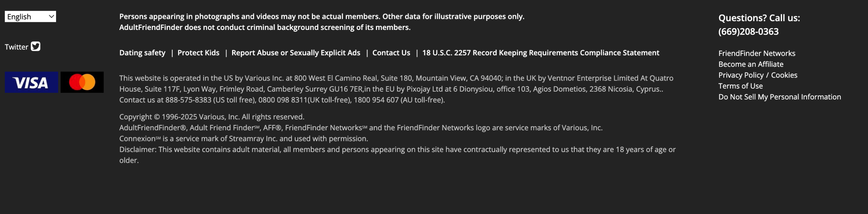The image size is (868, 214).
Task: Click the Twitter bird icon
Action: [36, 46]
